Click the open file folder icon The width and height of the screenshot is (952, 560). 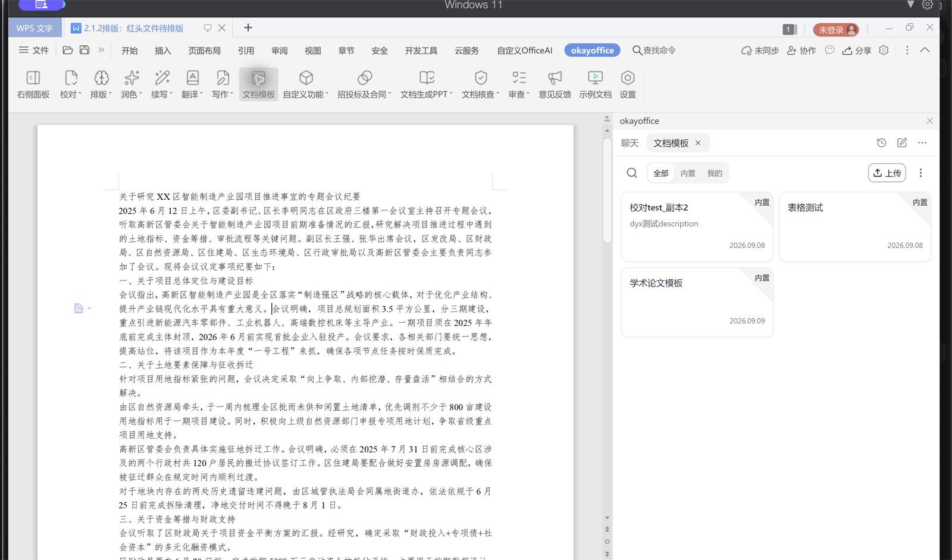click(x=68, y=51)
